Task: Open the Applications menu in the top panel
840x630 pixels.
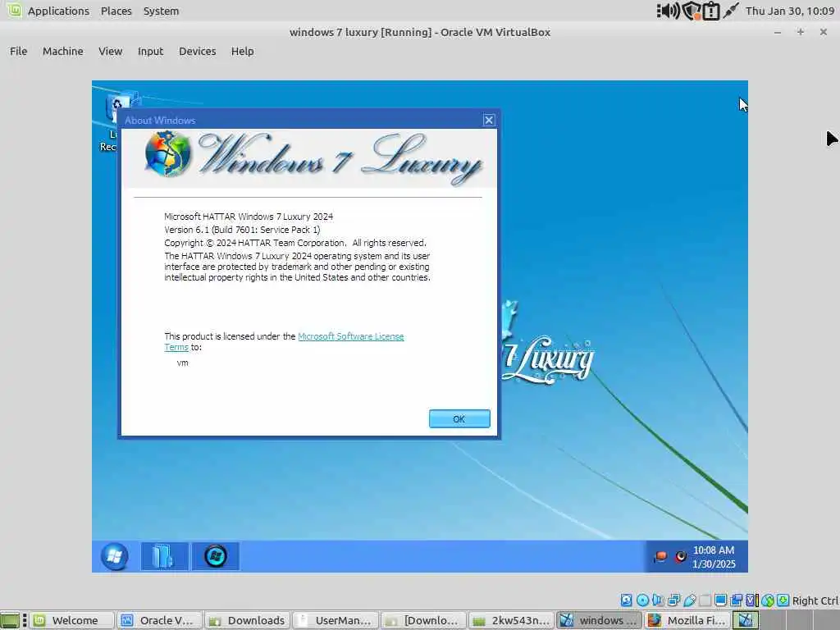Action: pyautogui.click(x=58, y=11)
